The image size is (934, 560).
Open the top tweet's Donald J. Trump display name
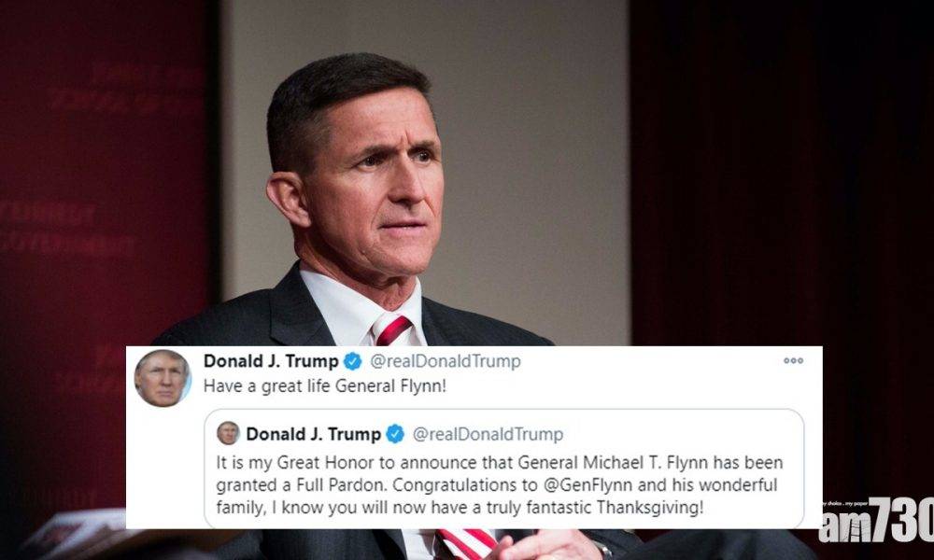click(271, 361)
